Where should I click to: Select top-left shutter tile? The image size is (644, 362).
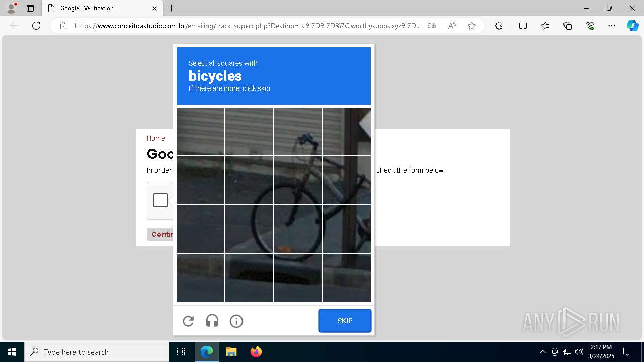(200, 131)
